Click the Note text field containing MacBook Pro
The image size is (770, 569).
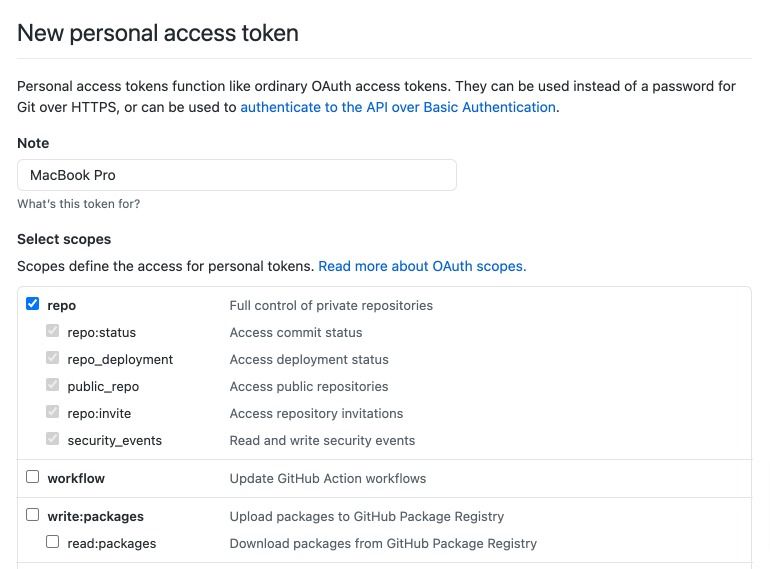coord(237,175)
